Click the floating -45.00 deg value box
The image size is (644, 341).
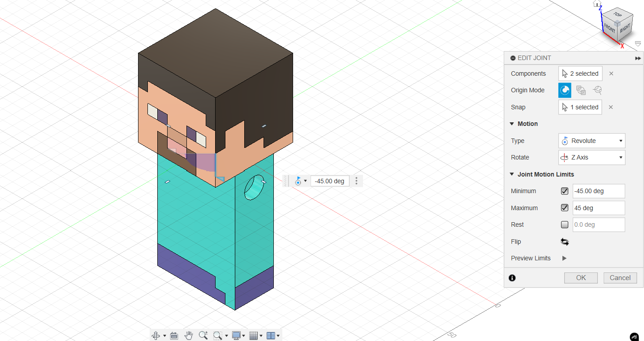point(330,181)
